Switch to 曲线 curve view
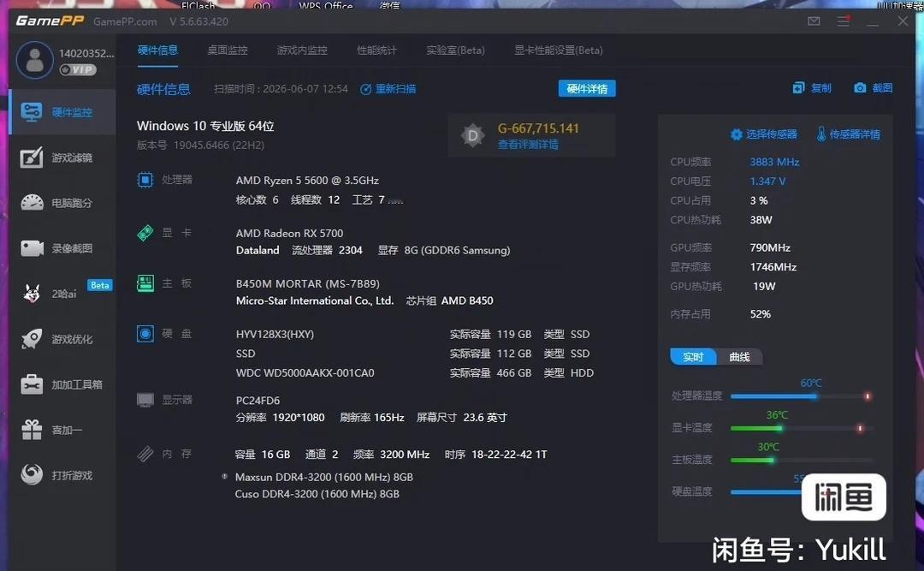Image resolution: width=924 pixels, height=571 pixels. pyautogui.click(x=739, y=357)
